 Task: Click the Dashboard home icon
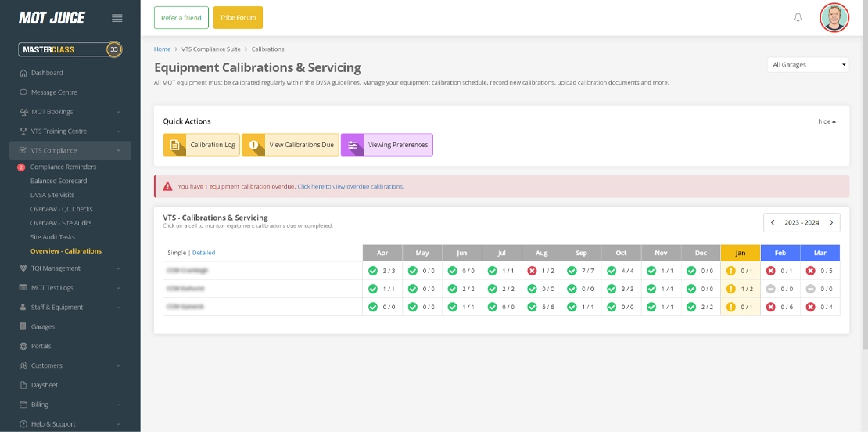pyautogui.click(x=23, y=73)
